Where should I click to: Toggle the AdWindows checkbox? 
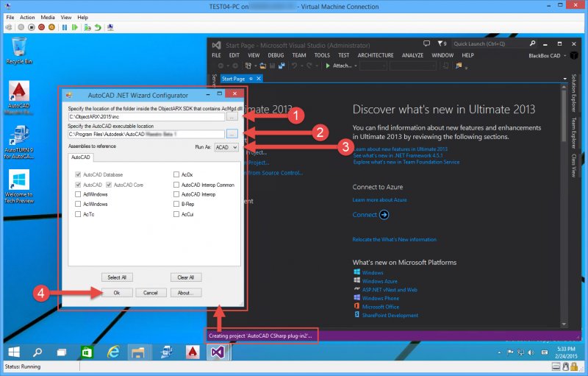pyautogui.click(x=78, y=194)
